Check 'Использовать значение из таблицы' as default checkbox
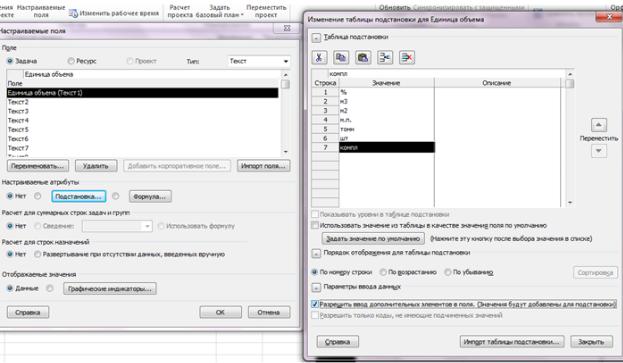Image resolution: width=623 pixels, height=363 pixels. [x=315, y=226]
